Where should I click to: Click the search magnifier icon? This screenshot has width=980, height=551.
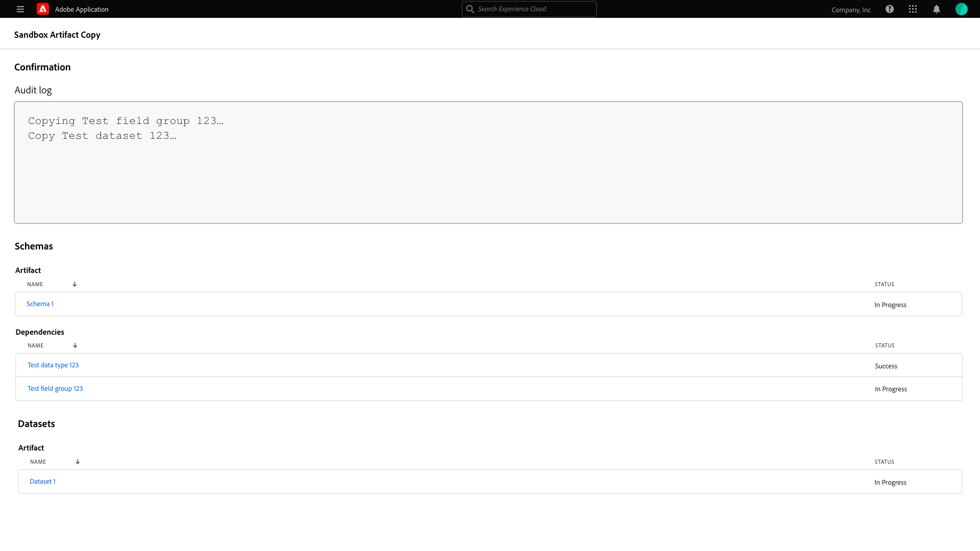[470, 9]
